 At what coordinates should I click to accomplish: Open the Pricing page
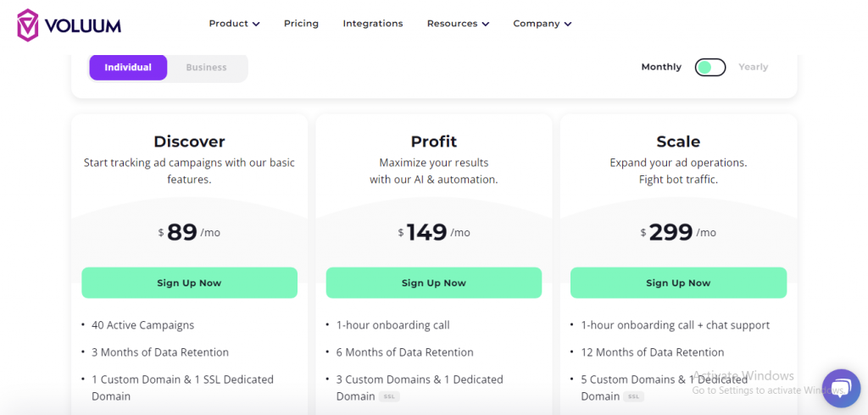click(301, 24)
